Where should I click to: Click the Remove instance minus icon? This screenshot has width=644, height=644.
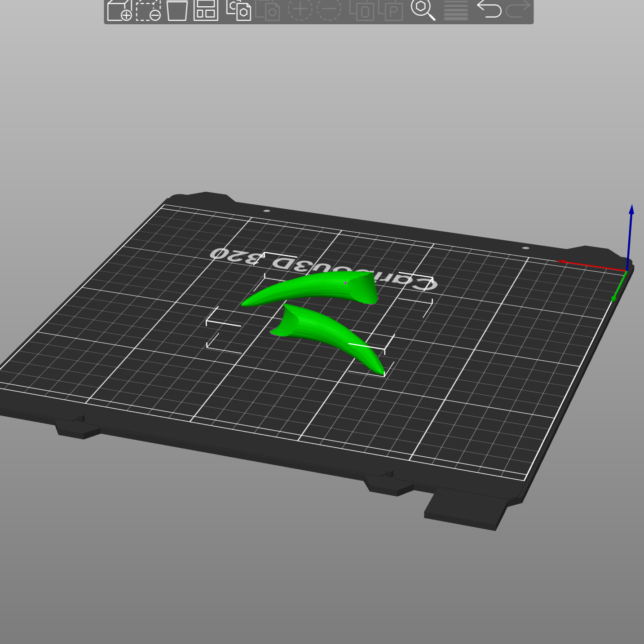[x=329, y=10]
